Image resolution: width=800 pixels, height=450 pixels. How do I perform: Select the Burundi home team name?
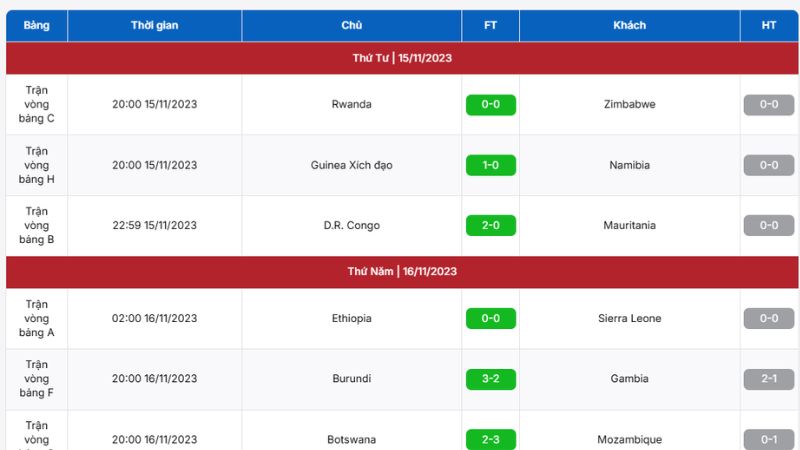point(351,379)
